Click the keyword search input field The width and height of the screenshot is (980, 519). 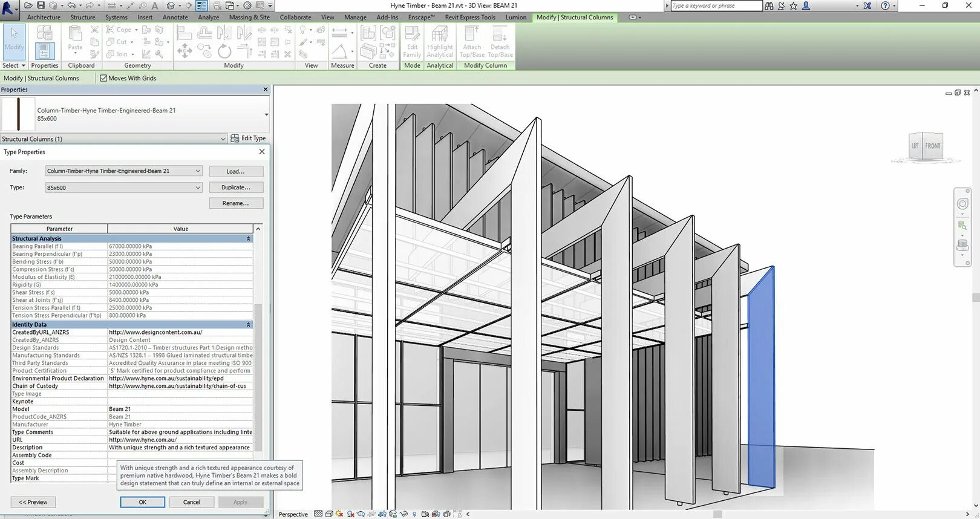tap(717, 6)
